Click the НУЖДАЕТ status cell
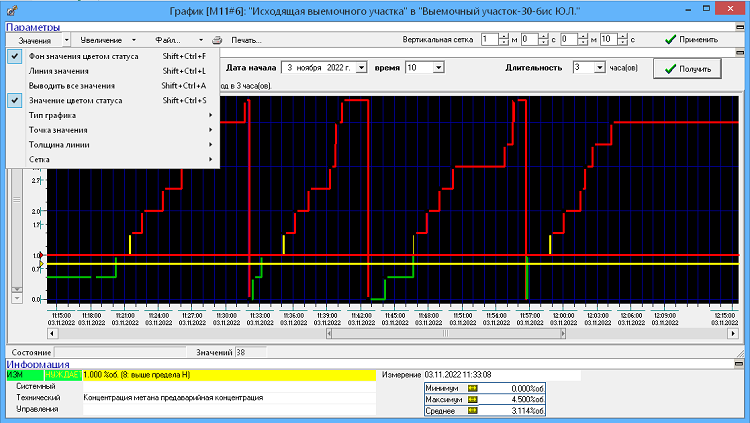Screen dimensions: 750x423 [x=63, y=375]
